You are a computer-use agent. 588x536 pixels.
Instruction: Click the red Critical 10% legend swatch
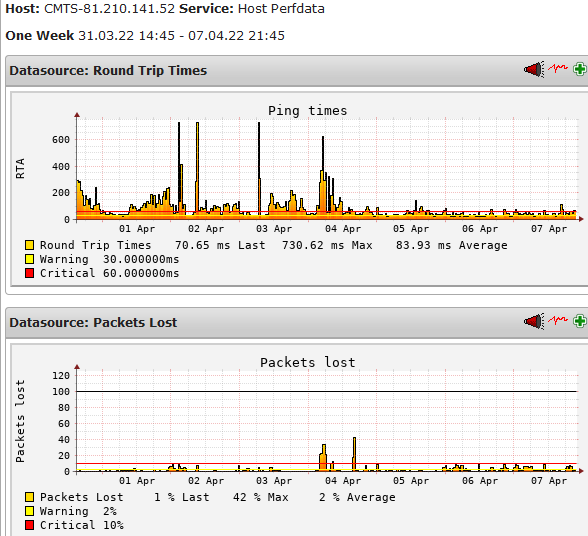point(30,525)
